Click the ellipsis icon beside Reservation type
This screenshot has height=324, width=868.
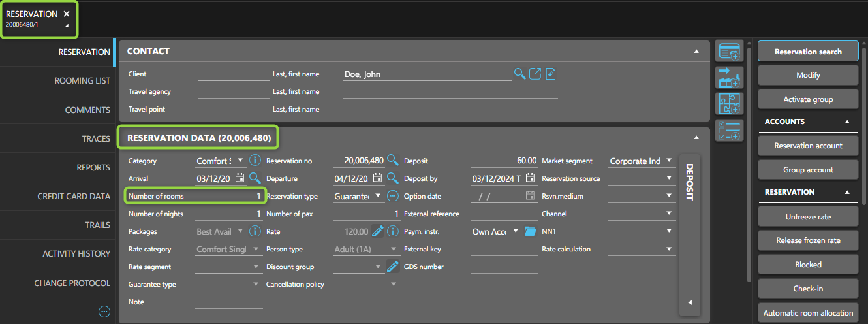(392, 196)
